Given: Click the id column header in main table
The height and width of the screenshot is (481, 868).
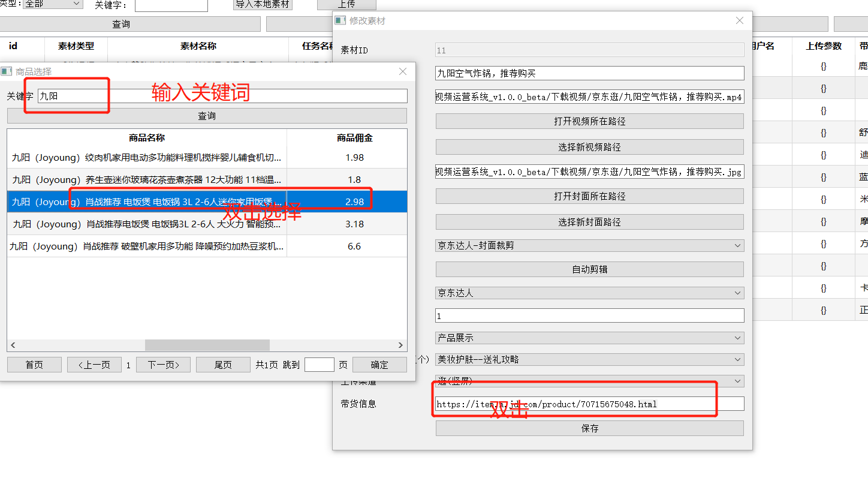Looking at the screenshot, I should click(13, 46).
